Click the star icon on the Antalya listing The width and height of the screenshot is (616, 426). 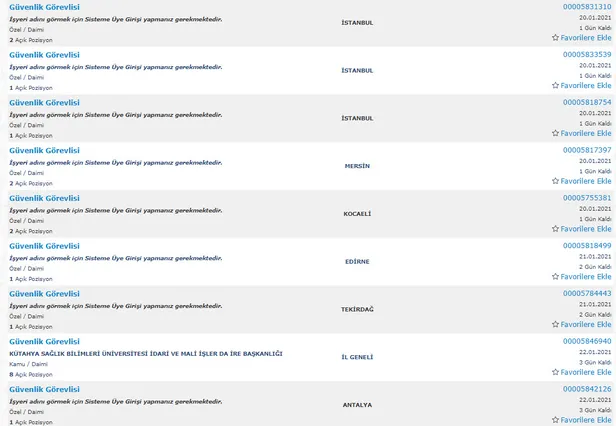coord(556,421)
